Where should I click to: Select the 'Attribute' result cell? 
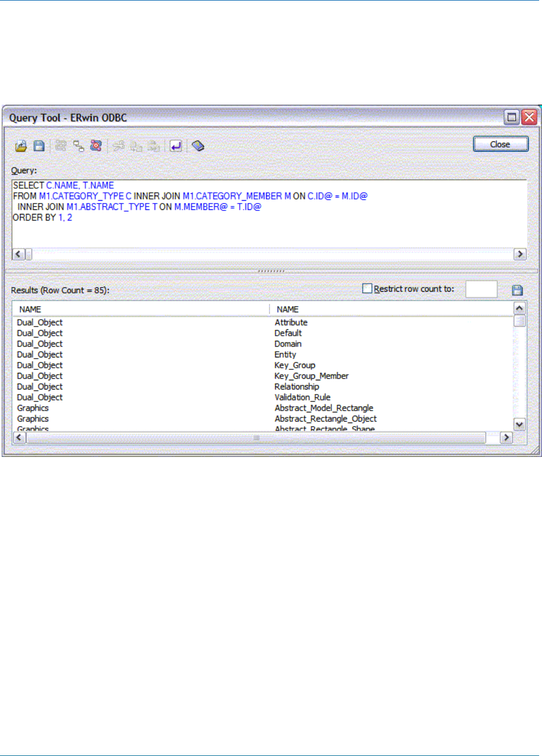point(291,323)
